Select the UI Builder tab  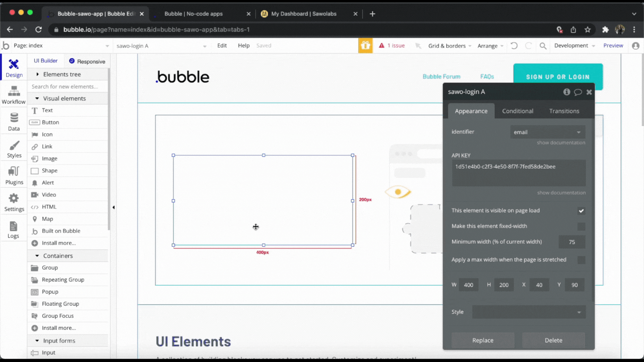[46, 61]
